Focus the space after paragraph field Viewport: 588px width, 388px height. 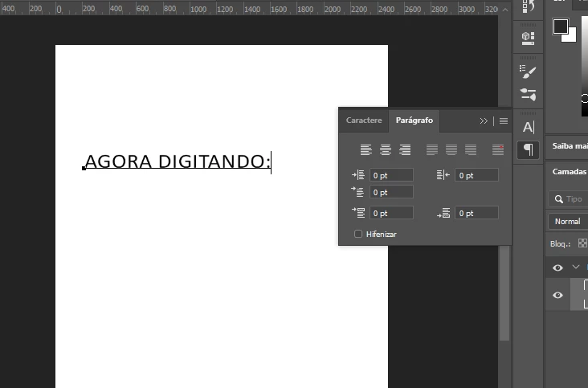coord(476,213)
